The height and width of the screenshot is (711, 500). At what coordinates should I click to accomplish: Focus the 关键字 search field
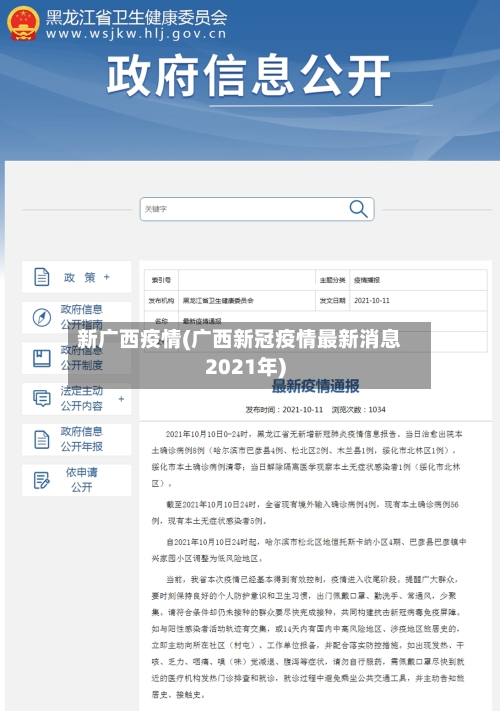click(257, 209)
